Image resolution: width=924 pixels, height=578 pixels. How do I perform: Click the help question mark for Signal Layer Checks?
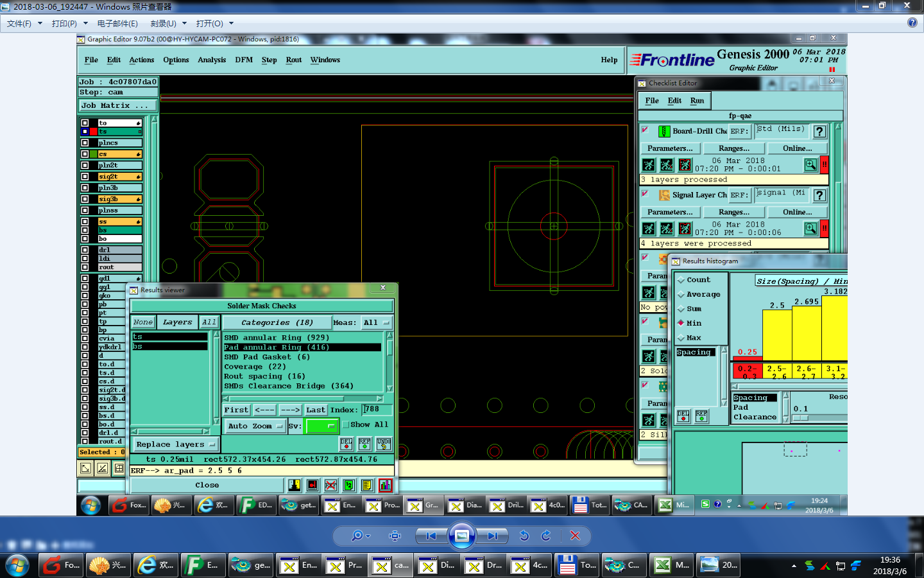[x=819, y=195]
